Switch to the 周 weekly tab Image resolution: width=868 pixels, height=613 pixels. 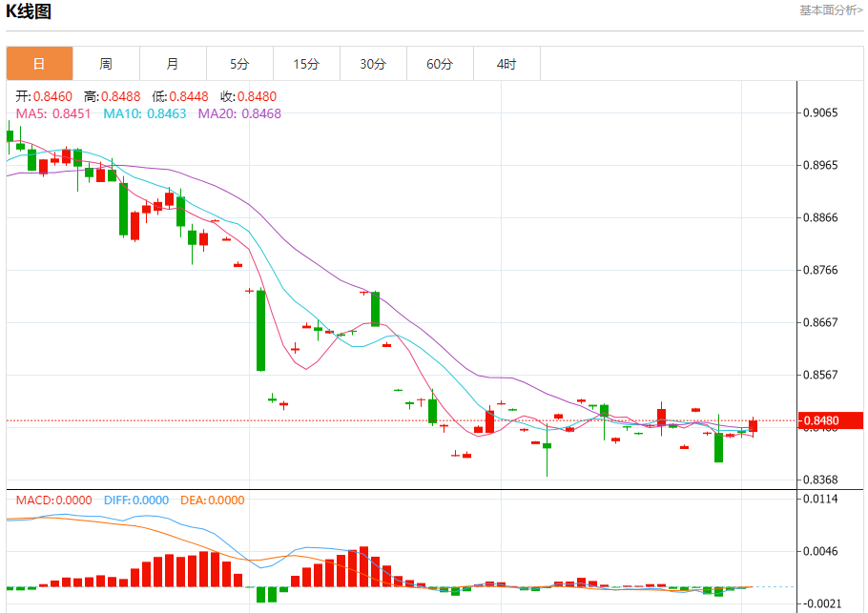coord(106,64)
